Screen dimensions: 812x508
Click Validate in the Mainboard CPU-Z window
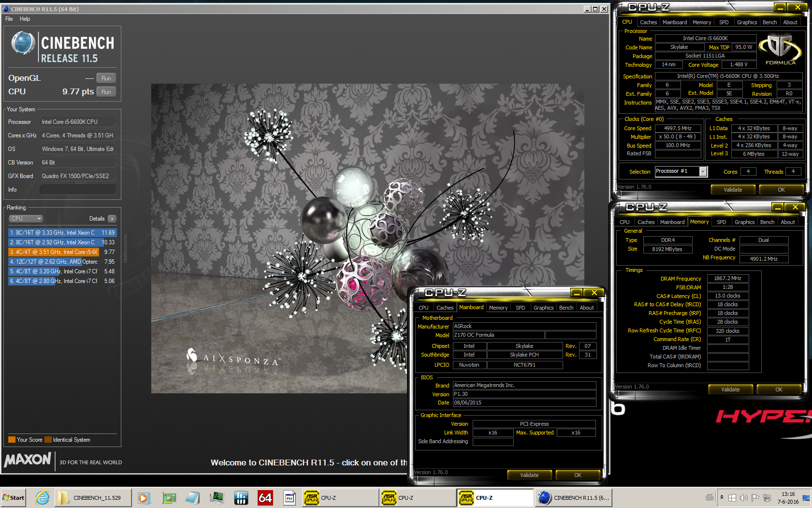[x=529, y=475]
